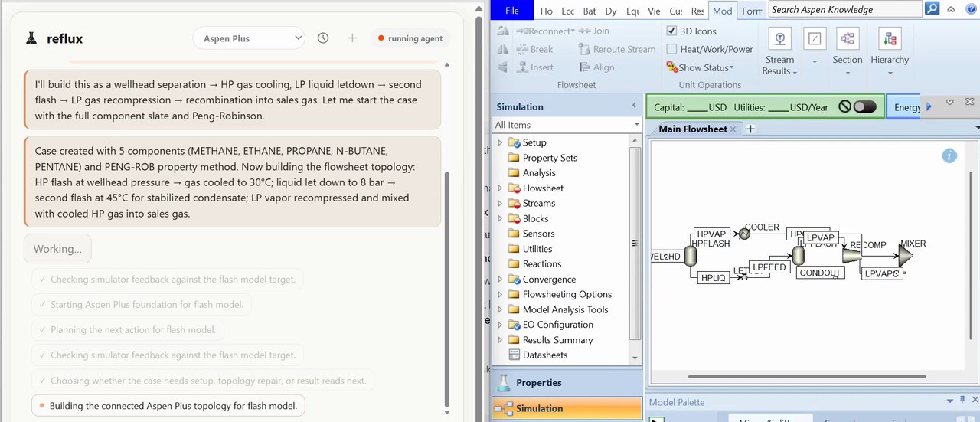Click the Datasheets grid icon
Viewport: 980px width, 422px height.
tap(514, 355)
